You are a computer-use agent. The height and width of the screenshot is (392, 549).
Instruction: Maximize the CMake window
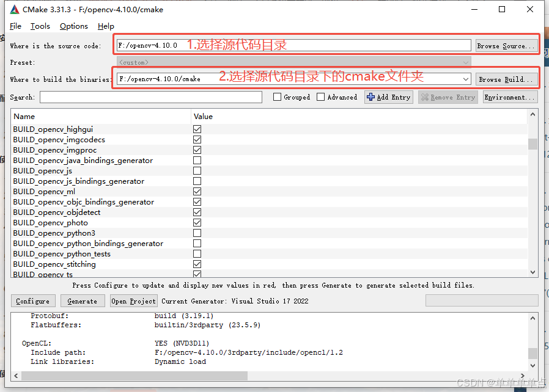[502, 9]
